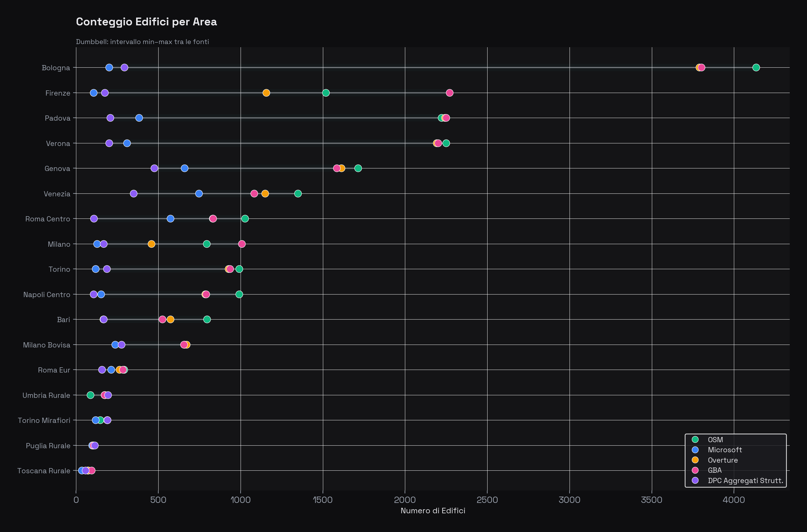
Task: Click the green OSM dot for Umbria Rurale
Action: (x=90, y=395)
